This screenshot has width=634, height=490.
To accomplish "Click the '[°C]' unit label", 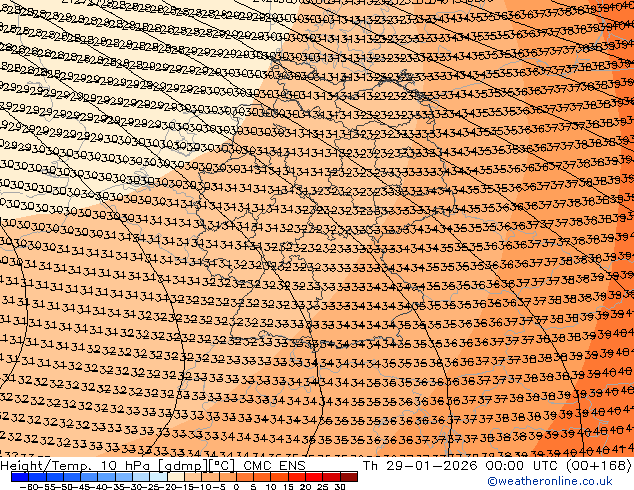I will [x=222, y=466].
